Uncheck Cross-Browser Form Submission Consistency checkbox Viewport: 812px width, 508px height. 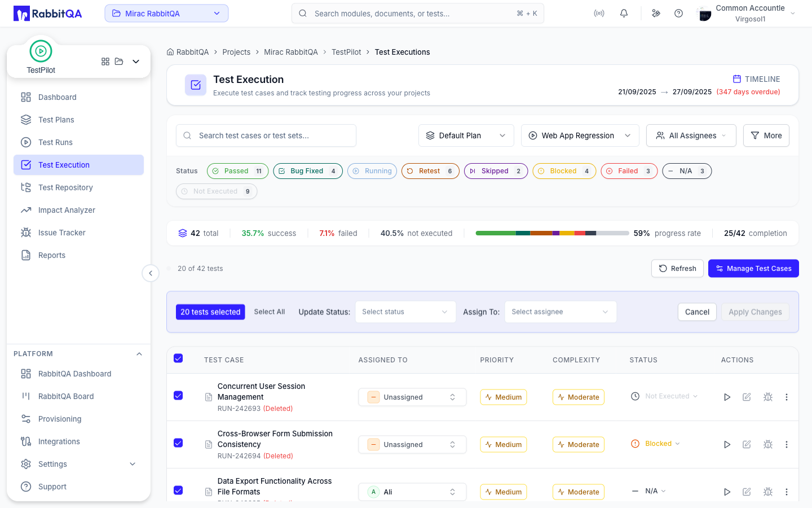(x=178, y=443)
